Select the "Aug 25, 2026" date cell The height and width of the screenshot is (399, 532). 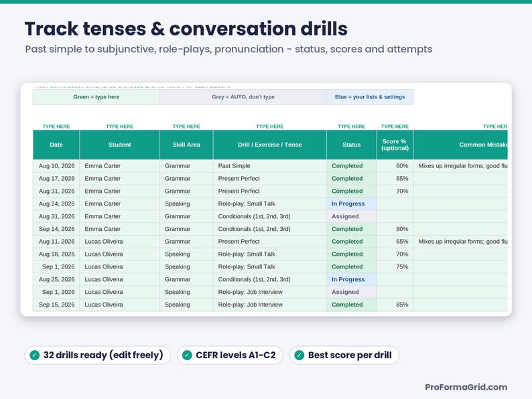click(56, 279)
